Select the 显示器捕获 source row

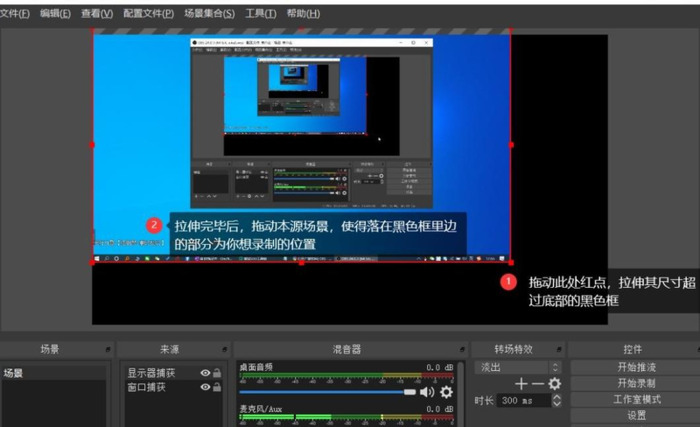[x=174, y=373]
